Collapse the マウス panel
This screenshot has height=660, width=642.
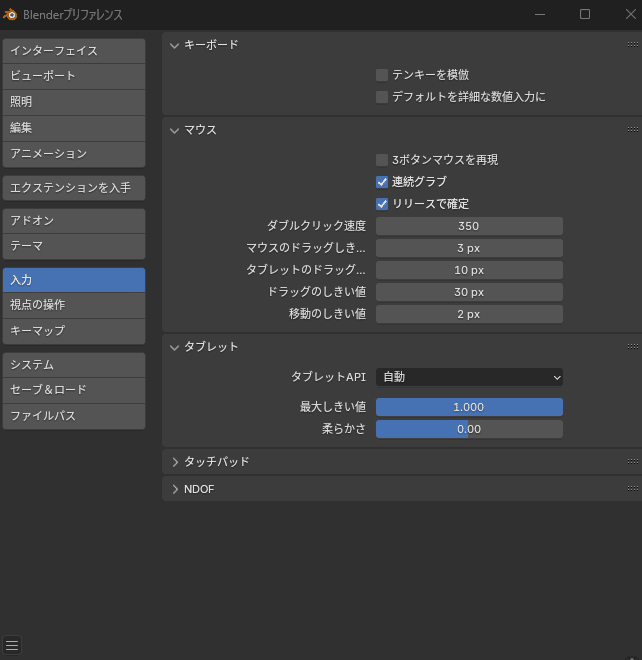point(174,130)
